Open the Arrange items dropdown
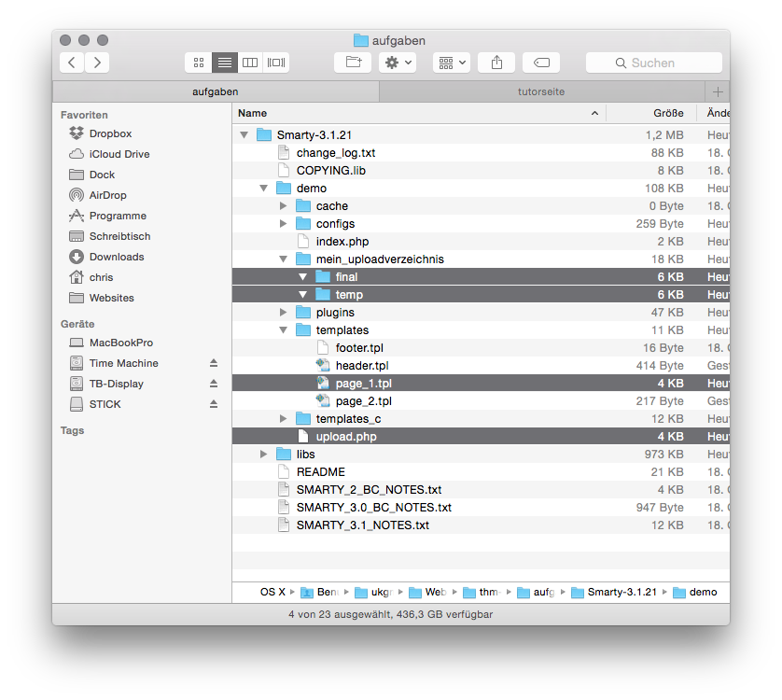The width and height of the screenshot is (782, 700). [452, 63]
